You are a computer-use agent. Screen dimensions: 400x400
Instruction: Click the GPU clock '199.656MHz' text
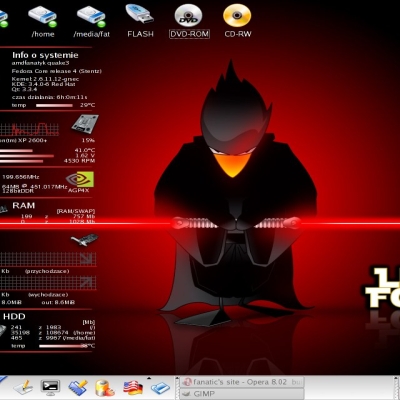click(x=21, y=177)
